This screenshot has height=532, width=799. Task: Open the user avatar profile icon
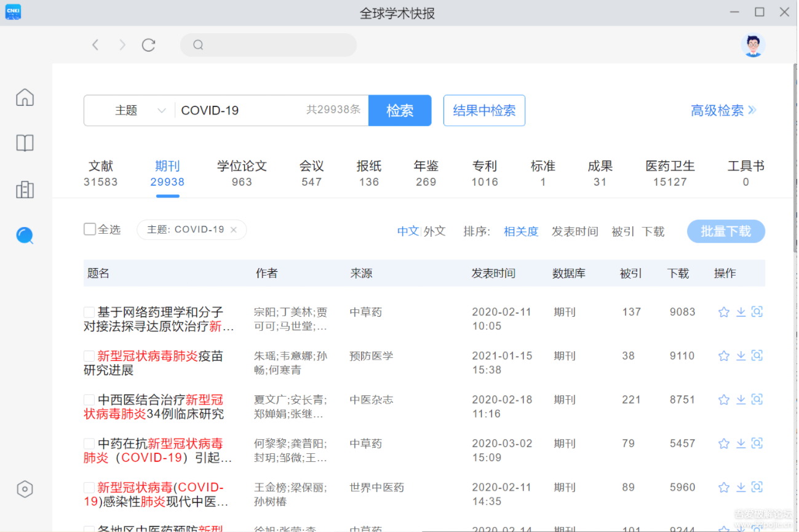pos(753,45)
